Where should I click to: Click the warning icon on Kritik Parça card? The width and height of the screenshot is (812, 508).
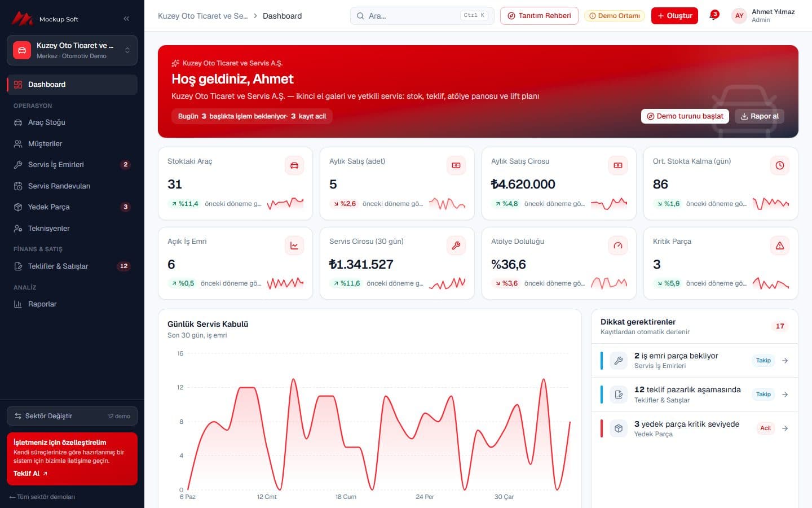780,246
